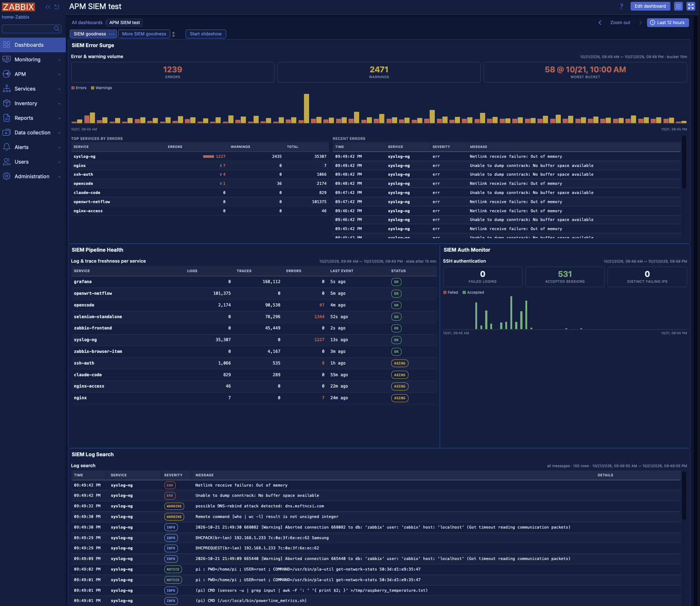Click the Monitoring sidebar icon
The image size is (700, 606).
[7, 59]
